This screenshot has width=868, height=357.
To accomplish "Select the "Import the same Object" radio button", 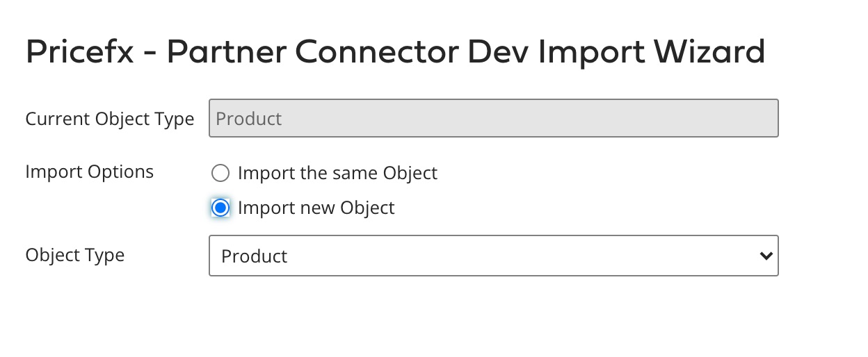I will point(220,173).
